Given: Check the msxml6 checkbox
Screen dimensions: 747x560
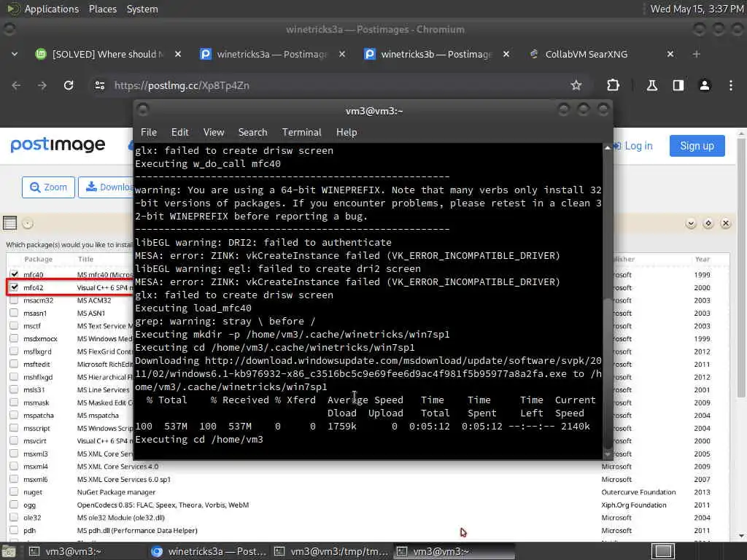Looking at the screenshot, I should pyautogui.click(x=15, y=479).
